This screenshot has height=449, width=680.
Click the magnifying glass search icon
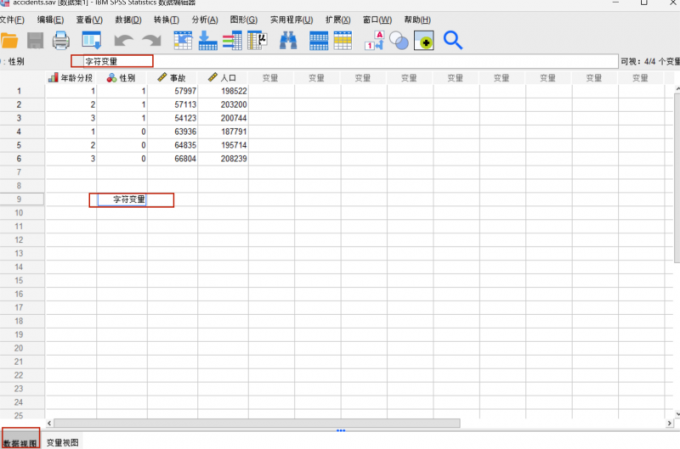coord(453,41)
